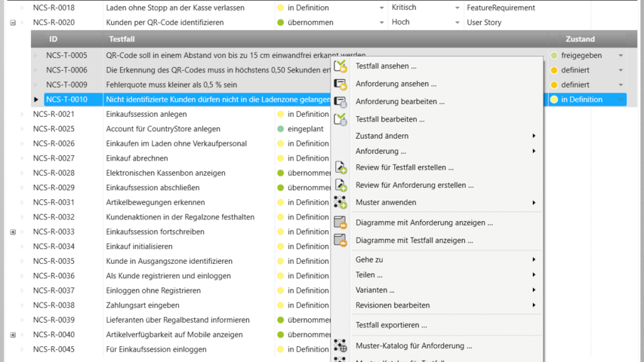Image resolution: width=644 pixels, height=362 pixels.
Task: Click the icon beside 'Muster anwenden'
Action: (340, 202)
